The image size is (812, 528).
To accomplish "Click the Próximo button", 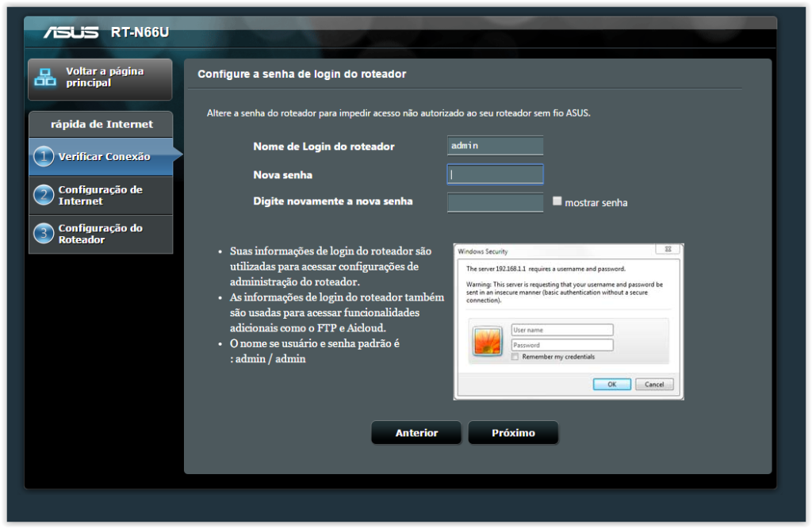I will (513, 433).
